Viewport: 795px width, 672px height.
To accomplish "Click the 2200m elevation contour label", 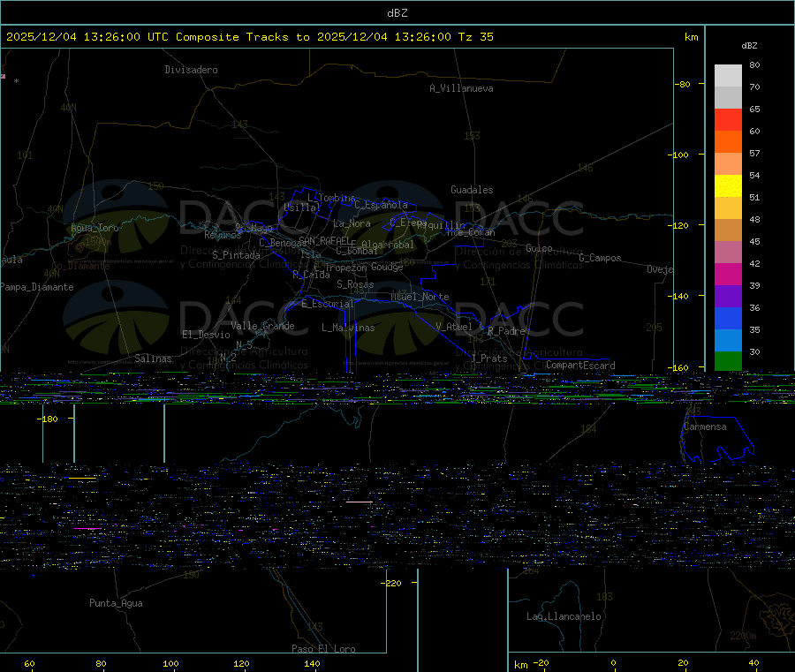I will click(x=743, y=636).
